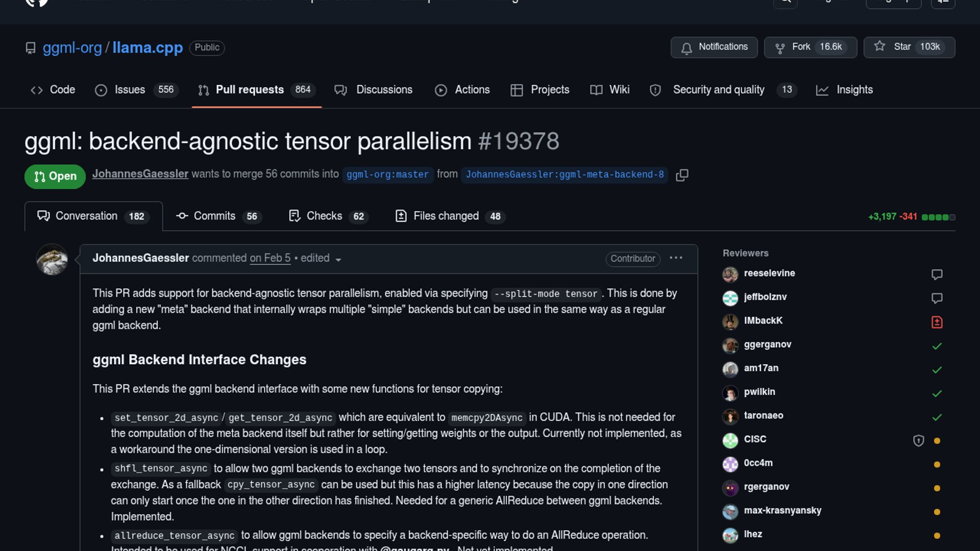980x551 pixels.
Task: Switch to the Files changed tab
Action: tap(450, 216)
